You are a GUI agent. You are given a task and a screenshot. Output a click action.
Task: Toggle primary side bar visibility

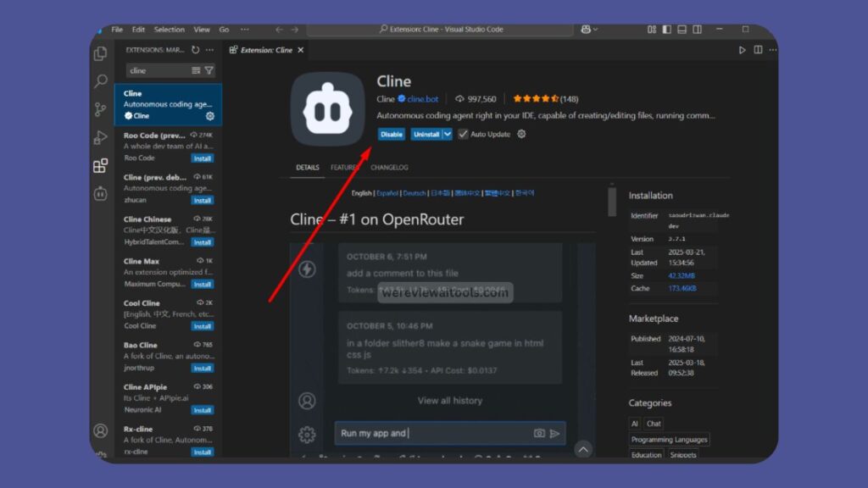(x=666, y=30)
